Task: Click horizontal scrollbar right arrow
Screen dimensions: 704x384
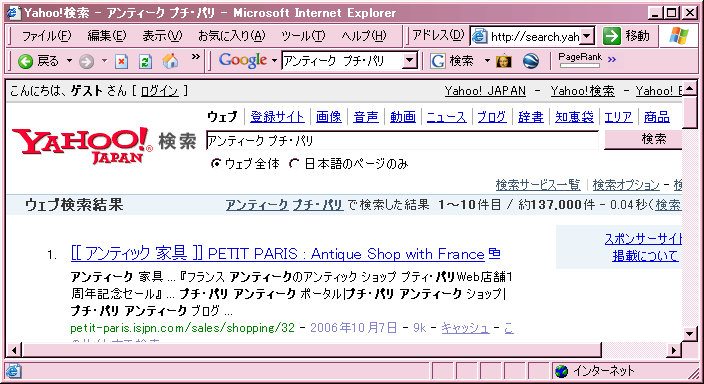Action: tap(674, 350)
